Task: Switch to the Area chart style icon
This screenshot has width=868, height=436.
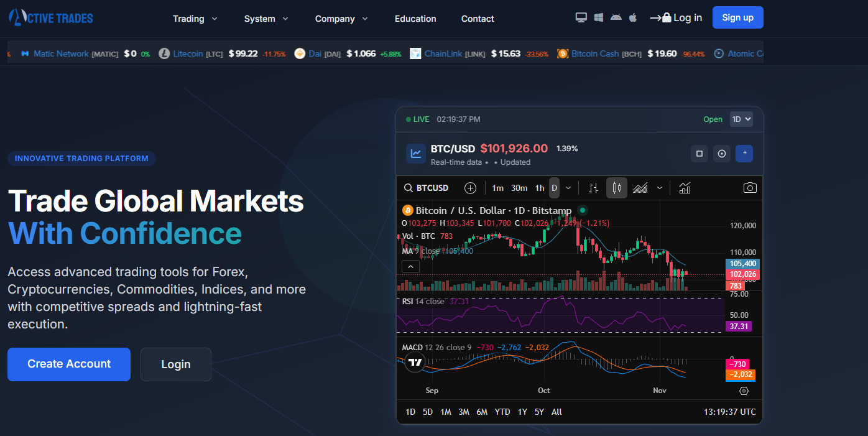Action: pos(640,188)
